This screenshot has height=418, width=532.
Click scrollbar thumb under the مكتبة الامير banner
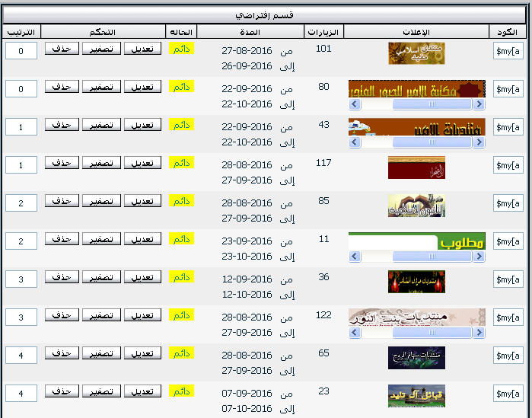[432, 104]
